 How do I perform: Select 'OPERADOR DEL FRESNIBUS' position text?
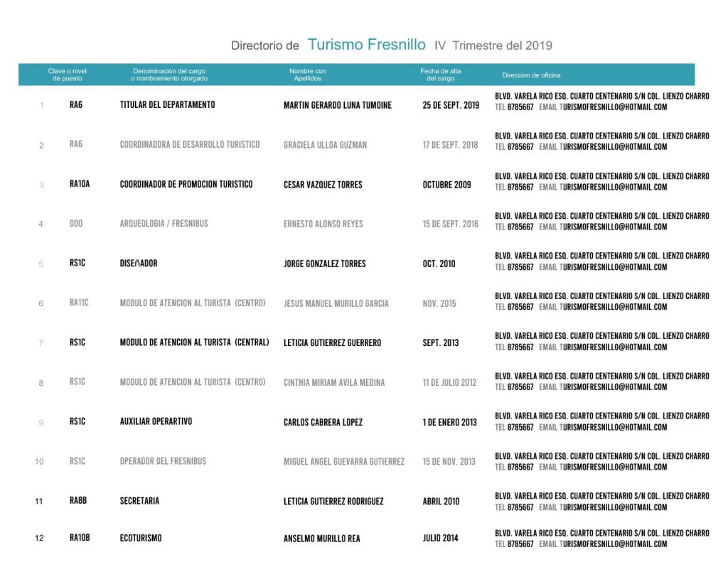pos(163,461)
